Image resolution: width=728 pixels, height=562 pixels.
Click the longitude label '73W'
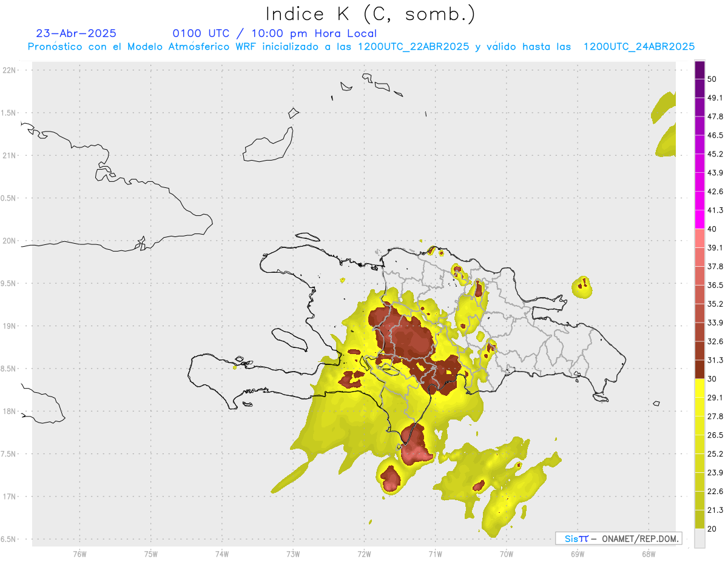293,554
